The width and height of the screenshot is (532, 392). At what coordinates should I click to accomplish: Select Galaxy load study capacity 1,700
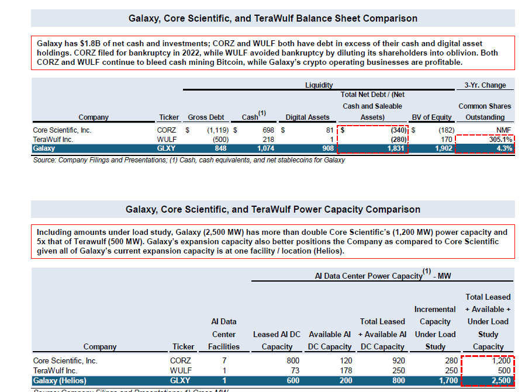pos(448,380)
